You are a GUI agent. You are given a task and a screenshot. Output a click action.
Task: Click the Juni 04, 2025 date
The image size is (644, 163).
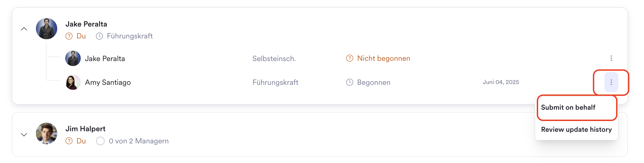(501, 82)
